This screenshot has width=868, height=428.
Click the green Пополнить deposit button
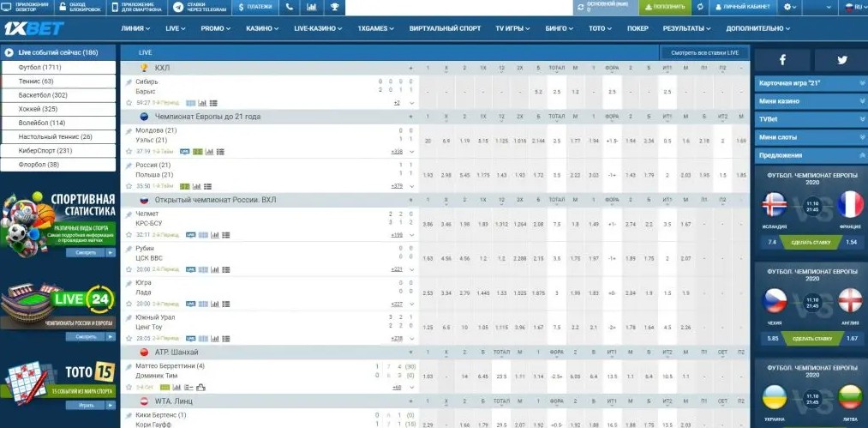(665, 7)
